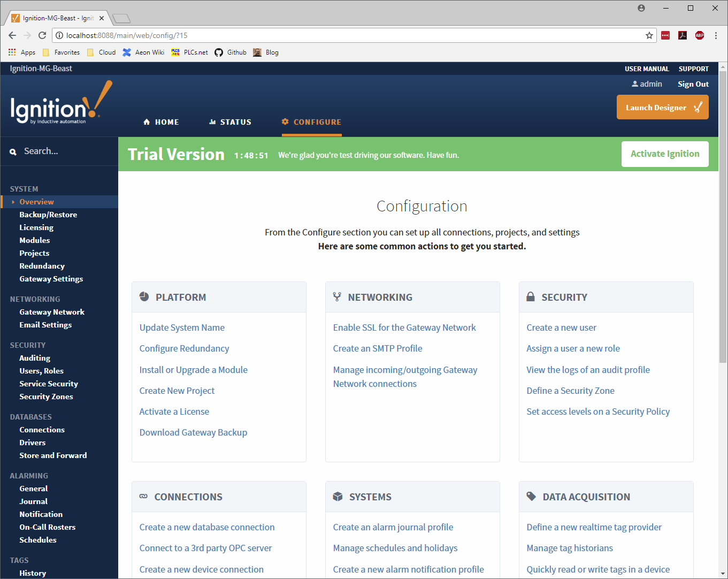Click the admin user icon
This screenshot has width=728, height=579.
click(x=635, y=84)
